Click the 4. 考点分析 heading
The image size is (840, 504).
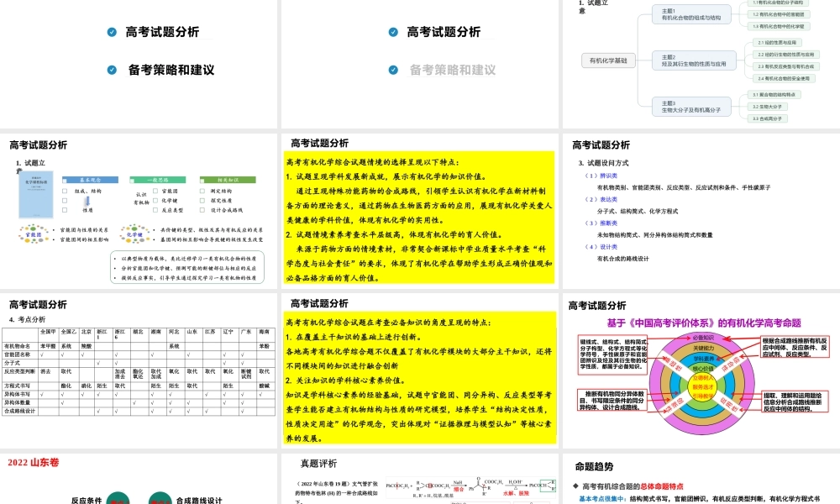point(28,319)
